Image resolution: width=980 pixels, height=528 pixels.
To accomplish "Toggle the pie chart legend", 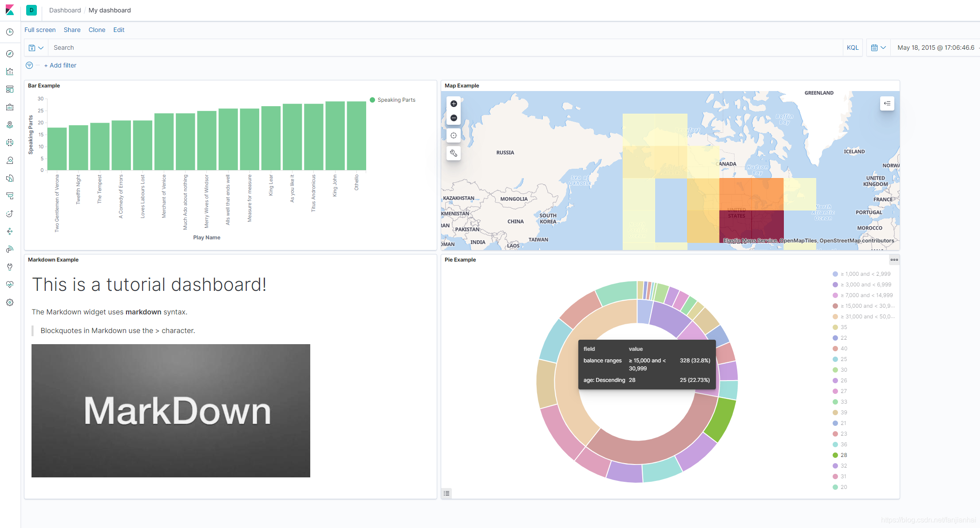I will 447,493.
